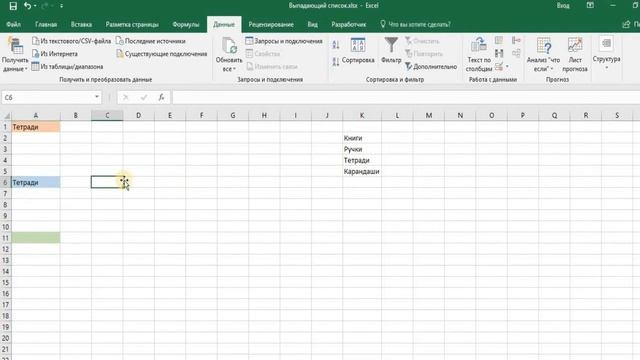
Task: Click the Relationships icon
Action: coord(516,53)
